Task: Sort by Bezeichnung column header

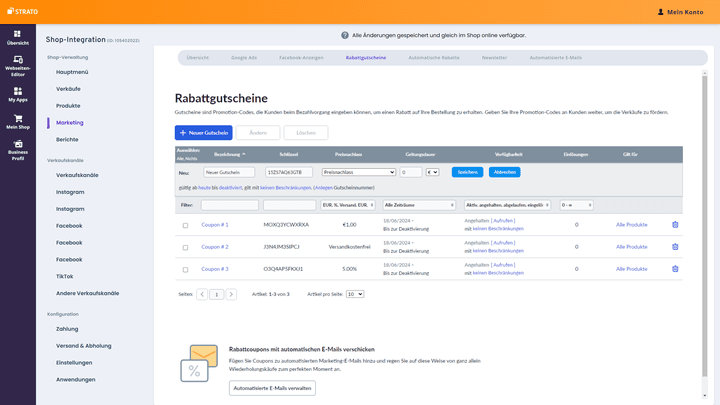Action: (x=230, y=154)
